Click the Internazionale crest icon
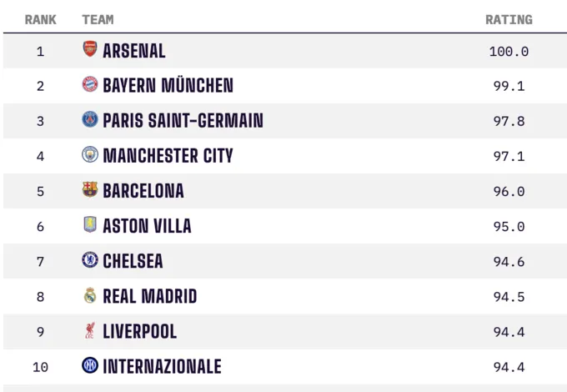The image size is (567, 392). 90,366
